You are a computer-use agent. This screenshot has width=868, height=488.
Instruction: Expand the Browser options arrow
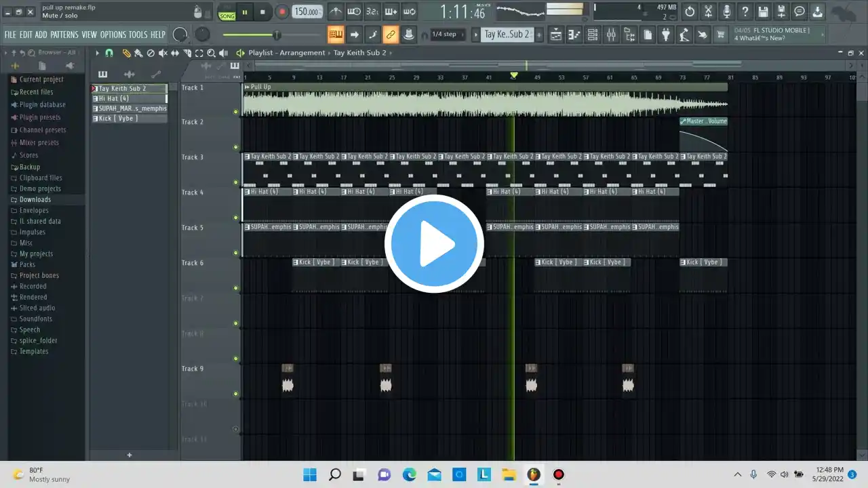tap(5, 53)
